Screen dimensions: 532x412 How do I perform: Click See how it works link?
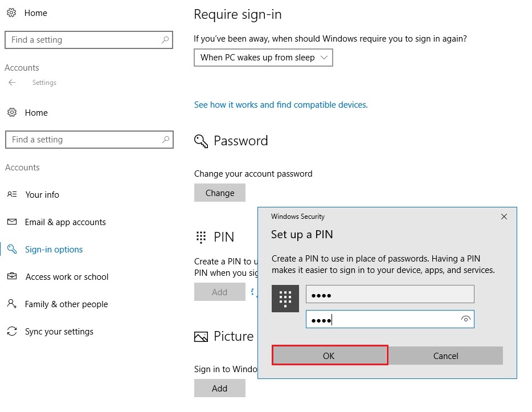(281, 105)
